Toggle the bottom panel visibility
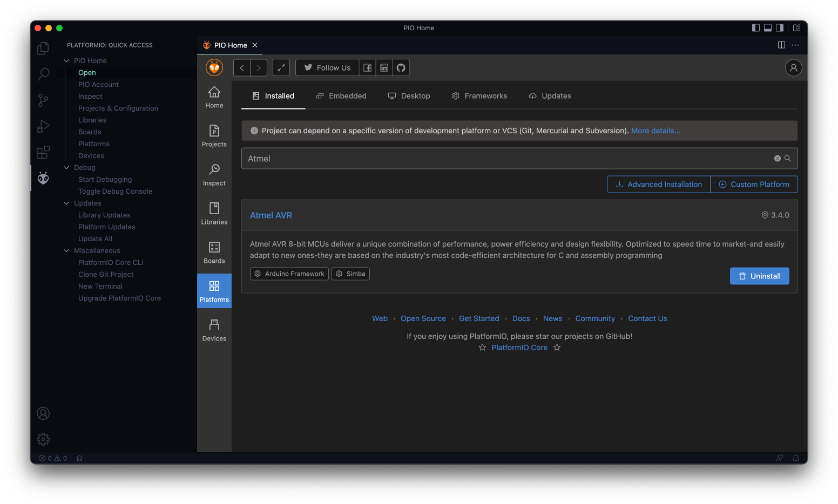The image size is (838, 504). tap(768, 28)
